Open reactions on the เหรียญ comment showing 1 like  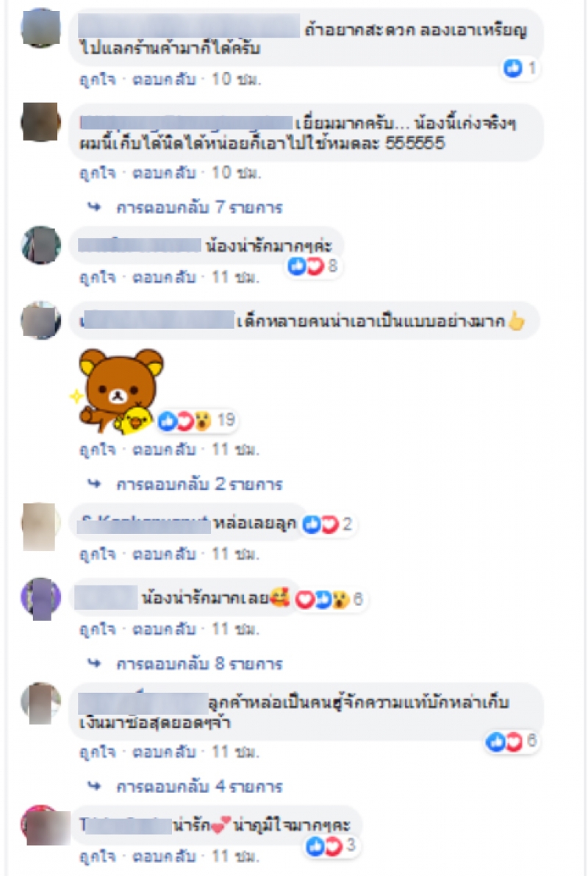[x=520, y=68]
